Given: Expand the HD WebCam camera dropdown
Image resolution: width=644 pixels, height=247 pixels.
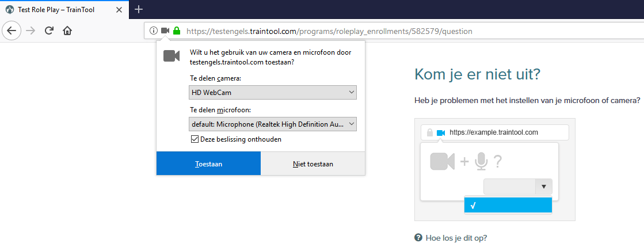Looking at the screenshot, I should (273, 93).
